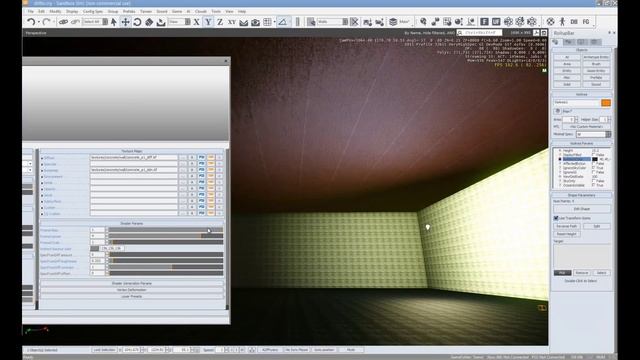Close the material editor panel
This screenshot has width=640, height=360.
click(226, 61)
